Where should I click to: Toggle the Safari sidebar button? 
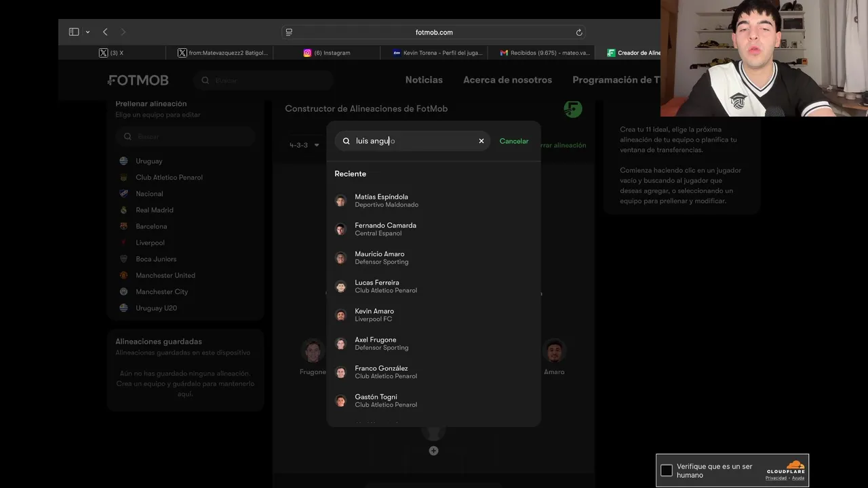[74, 32]
